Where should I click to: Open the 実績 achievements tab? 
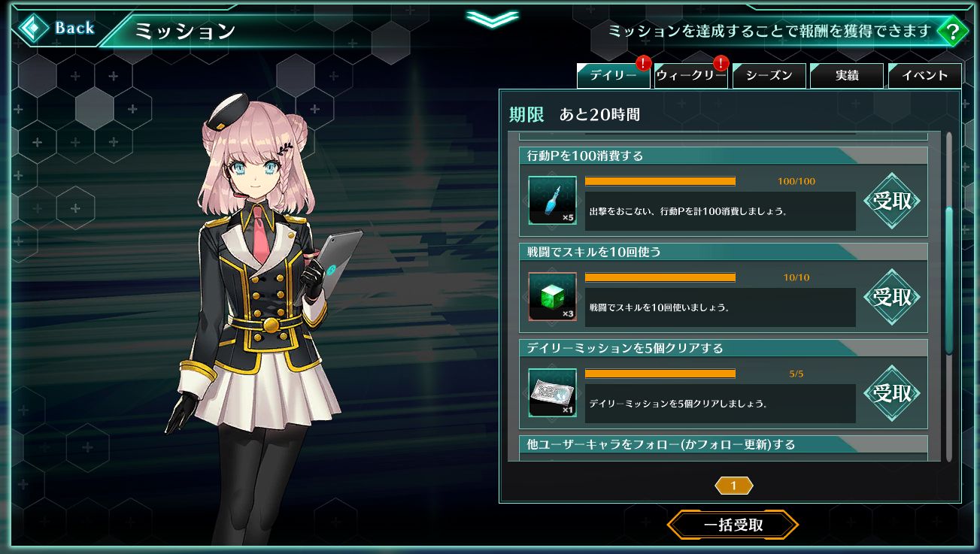[847, 76]
